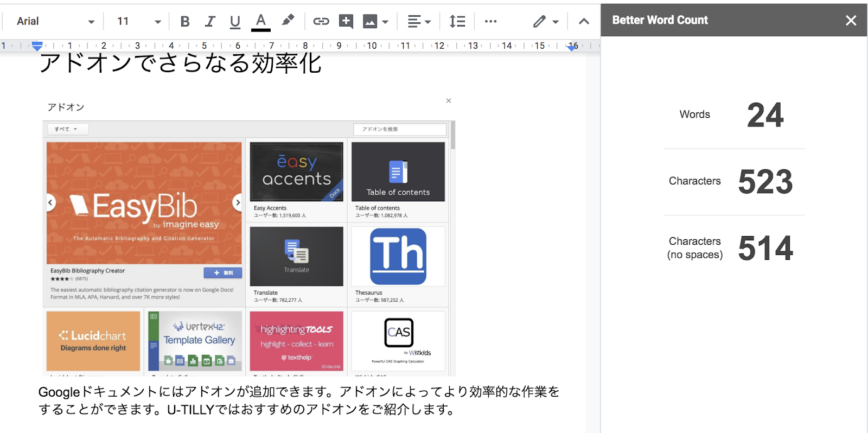Close the Better Word Count panel
Screen dimensions: 868x433
(851, 21)
